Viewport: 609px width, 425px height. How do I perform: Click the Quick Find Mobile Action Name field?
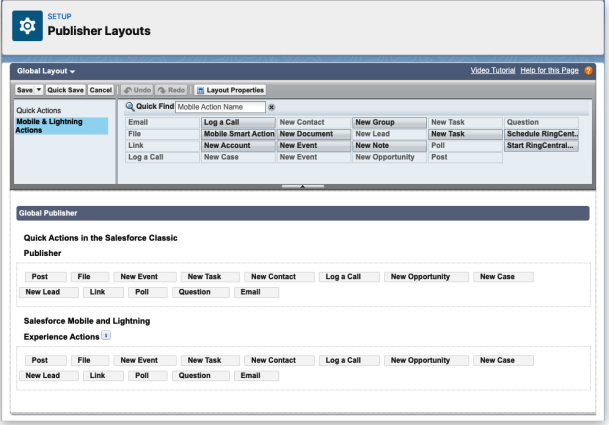click(220, 107)
